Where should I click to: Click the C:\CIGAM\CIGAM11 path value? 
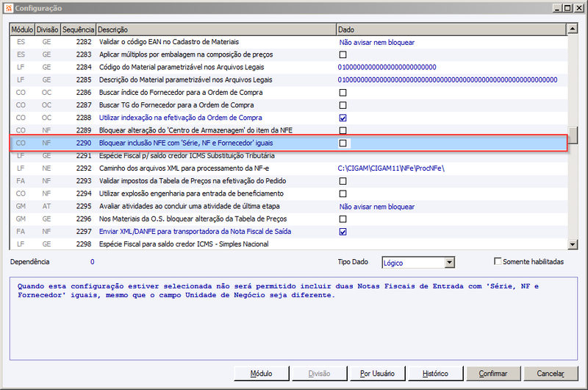391,169
